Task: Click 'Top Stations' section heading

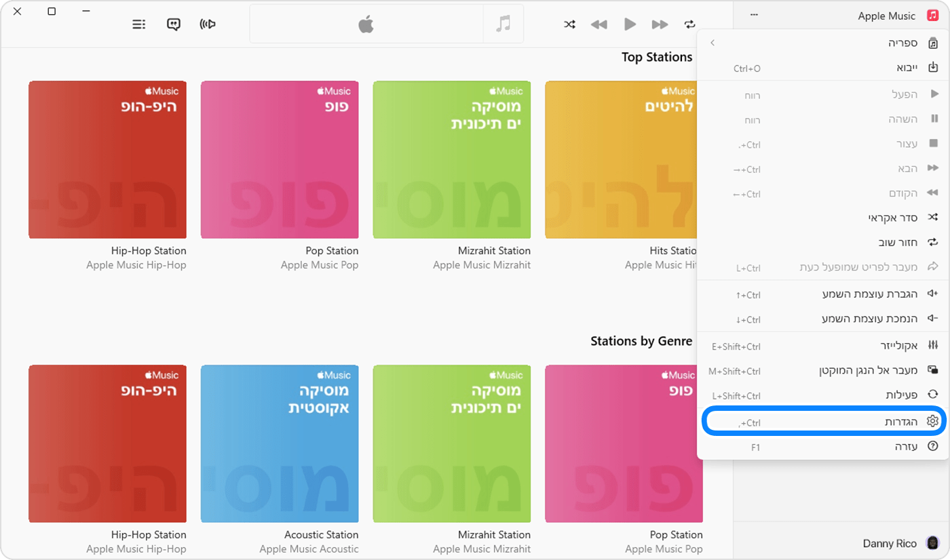Action: [x=657, y=58]
